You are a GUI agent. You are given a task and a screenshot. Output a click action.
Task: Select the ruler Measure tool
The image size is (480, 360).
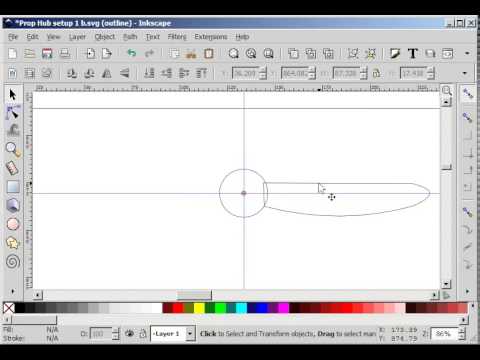coord(13,168)
